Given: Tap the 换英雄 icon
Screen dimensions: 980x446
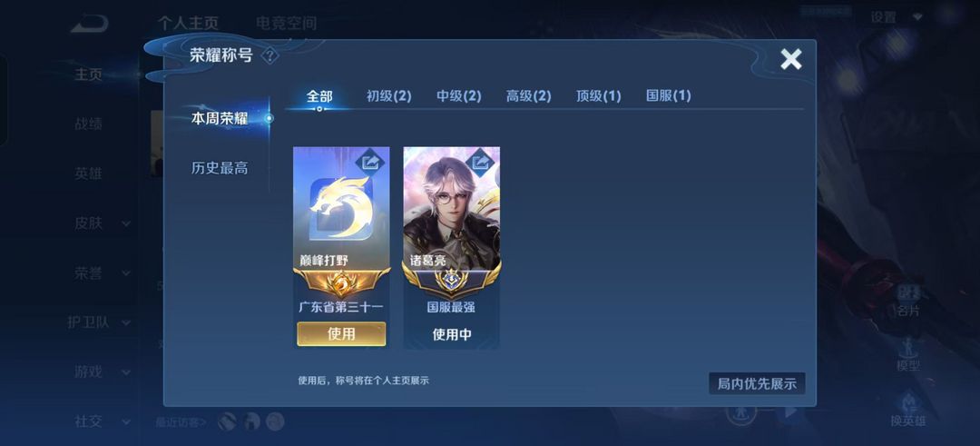Looking at the screenshot, I should pos(907,408).
